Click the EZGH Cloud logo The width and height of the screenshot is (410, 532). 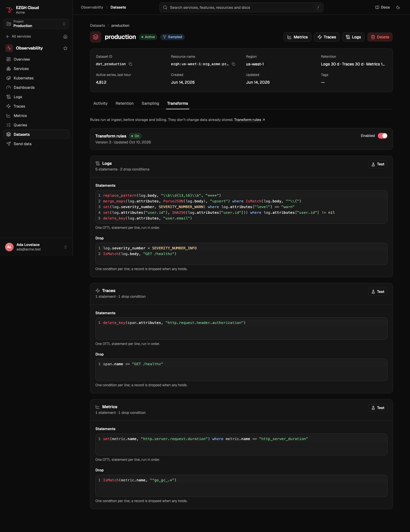(9, 10)
